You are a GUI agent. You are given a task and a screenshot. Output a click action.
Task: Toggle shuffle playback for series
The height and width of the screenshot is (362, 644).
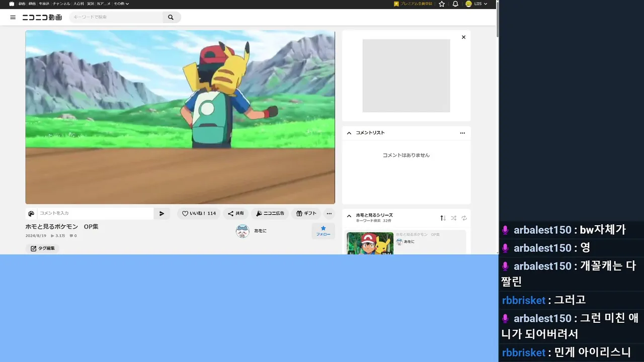tap(453, 218)
